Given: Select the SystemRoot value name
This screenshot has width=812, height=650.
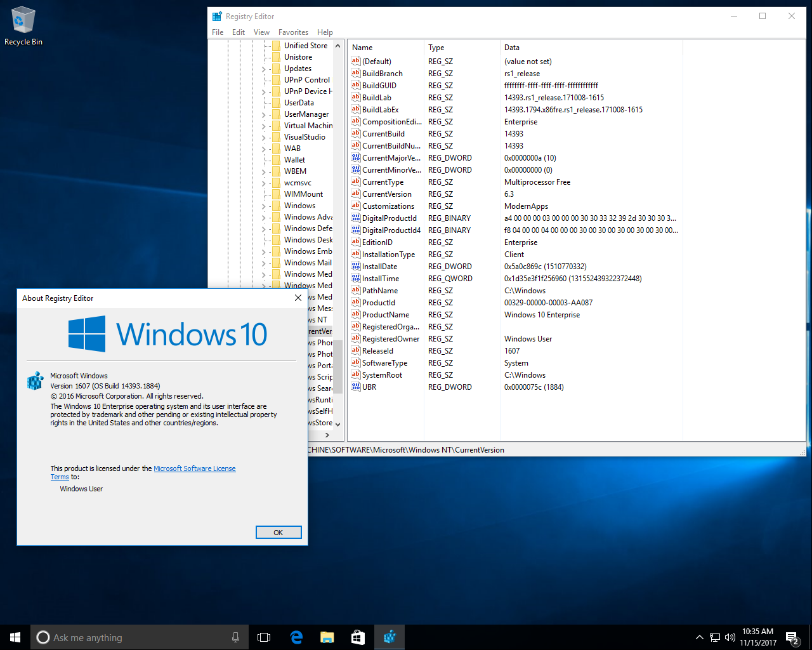Looking at the screenshot, I should coord(382,375).
